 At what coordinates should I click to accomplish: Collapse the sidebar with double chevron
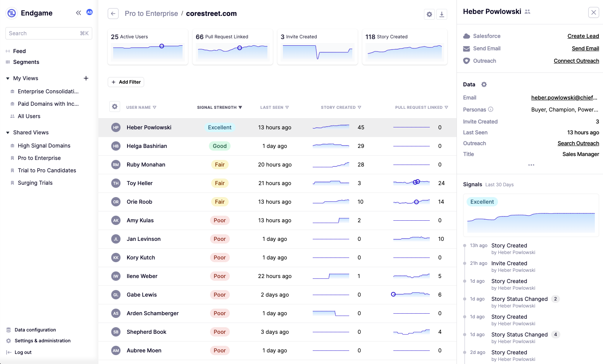[78, 13]
